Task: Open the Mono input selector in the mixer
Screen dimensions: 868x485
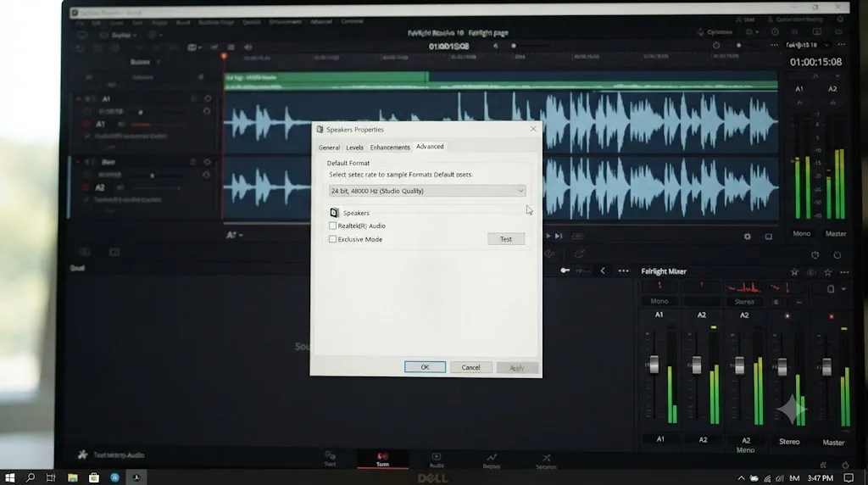Action: click(x=659, y=301)
